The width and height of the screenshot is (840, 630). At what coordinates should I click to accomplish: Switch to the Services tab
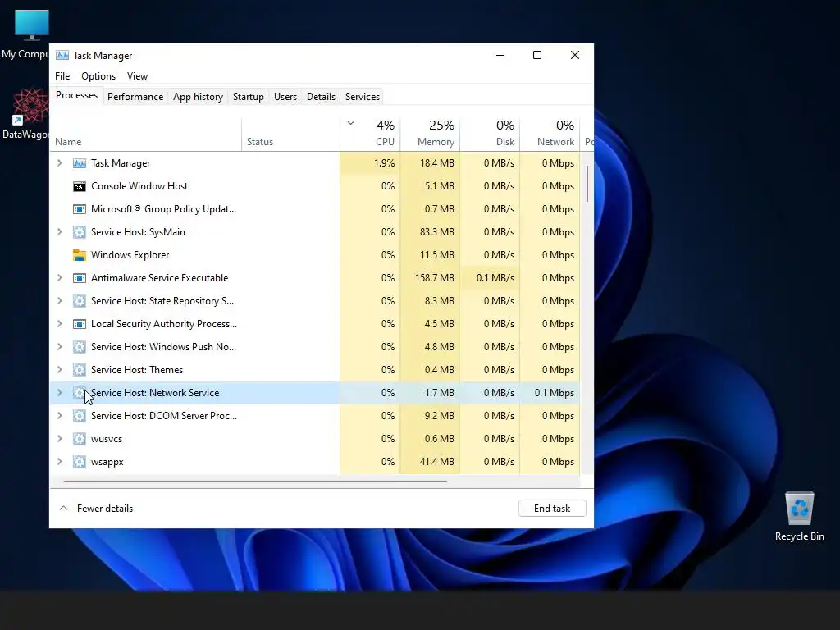point(362,97)
